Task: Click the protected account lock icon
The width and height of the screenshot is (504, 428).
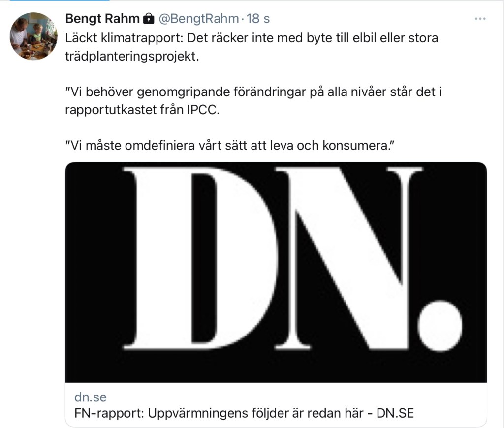Action: [148, 19]
